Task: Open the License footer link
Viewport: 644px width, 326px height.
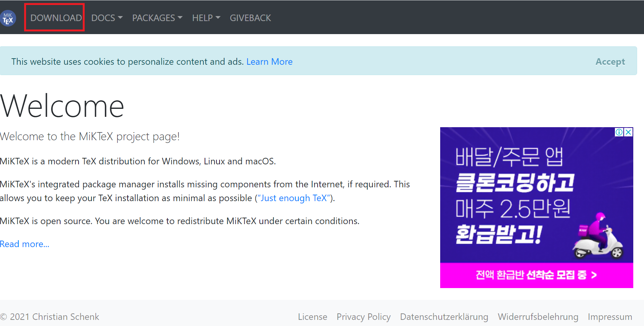Action: pos(313,317)
